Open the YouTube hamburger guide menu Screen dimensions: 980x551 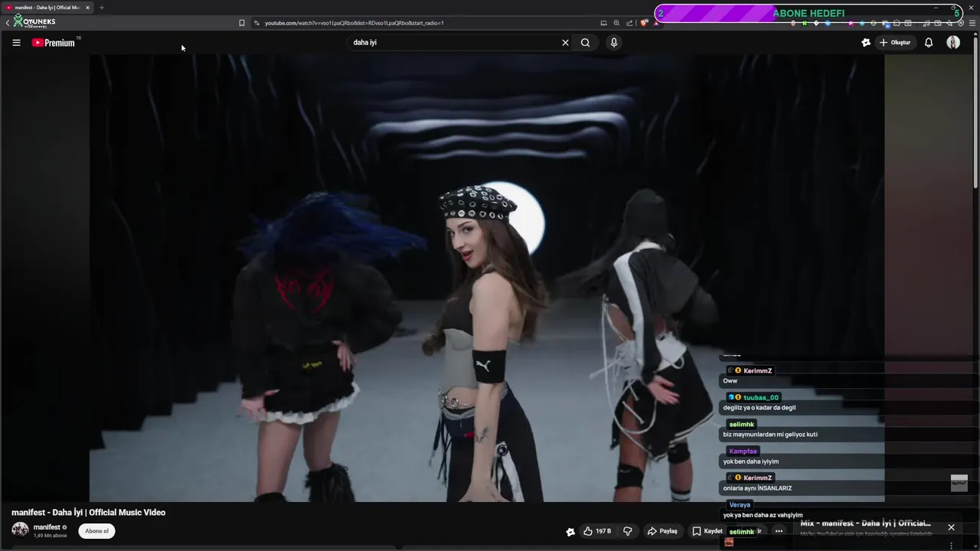tap(16, 43)
